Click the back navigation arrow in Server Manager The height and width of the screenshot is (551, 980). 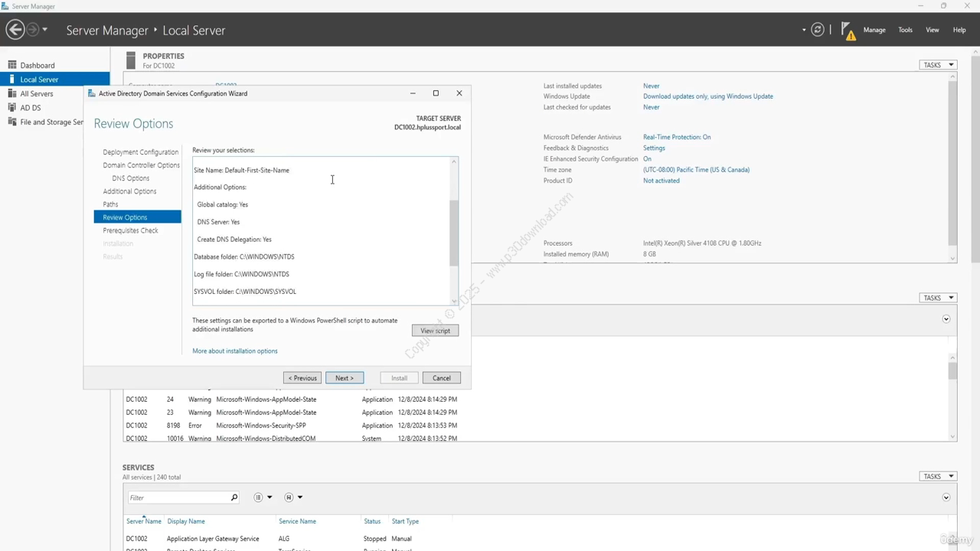tap(15, 30)
